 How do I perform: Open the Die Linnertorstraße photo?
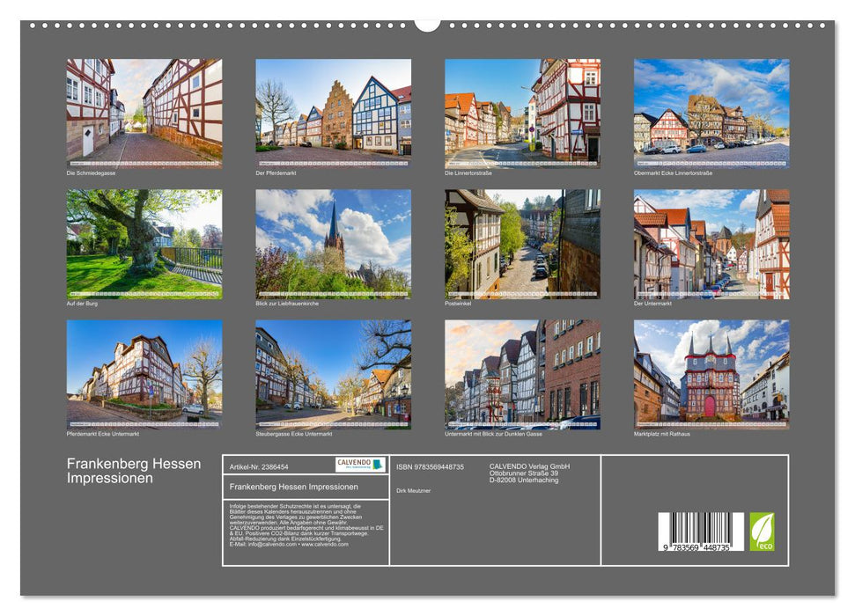pos(522,114)
